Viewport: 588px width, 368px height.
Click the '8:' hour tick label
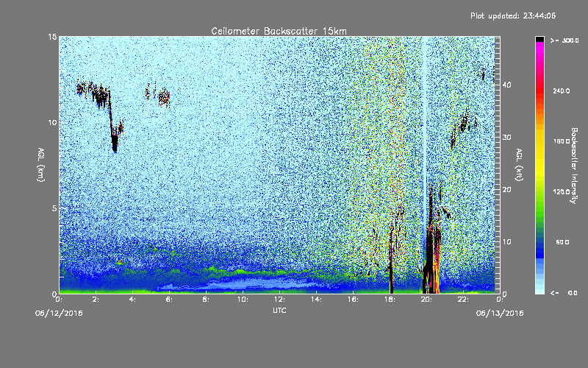[207, 300]
